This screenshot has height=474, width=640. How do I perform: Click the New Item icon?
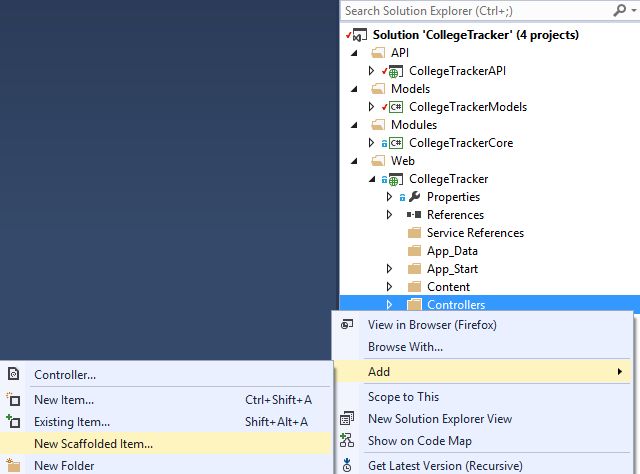13,400
